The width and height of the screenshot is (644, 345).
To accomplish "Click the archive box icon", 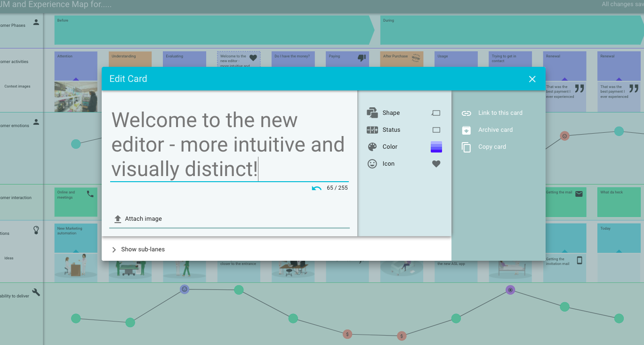I will click(466, 130).
